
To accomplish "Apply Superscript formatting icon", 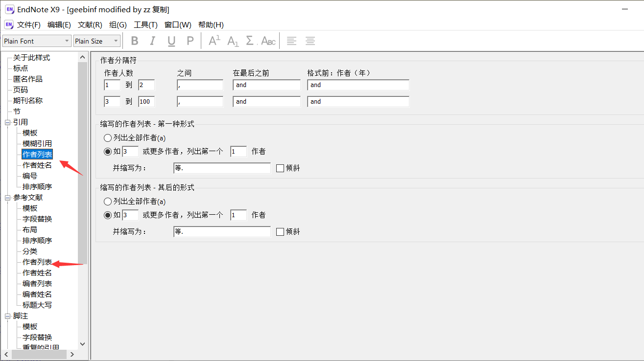I will click(215, 41).
